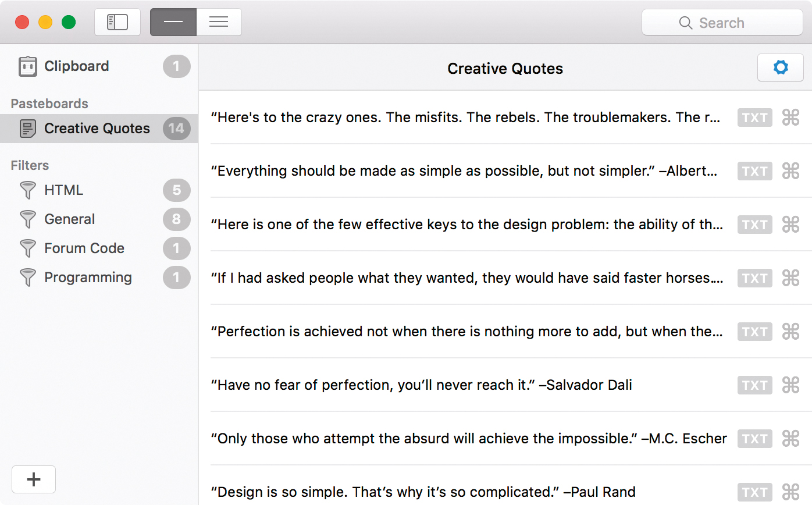Click the Search field
The height and width of the screenshot is (505, 812).
pos(721,23)
